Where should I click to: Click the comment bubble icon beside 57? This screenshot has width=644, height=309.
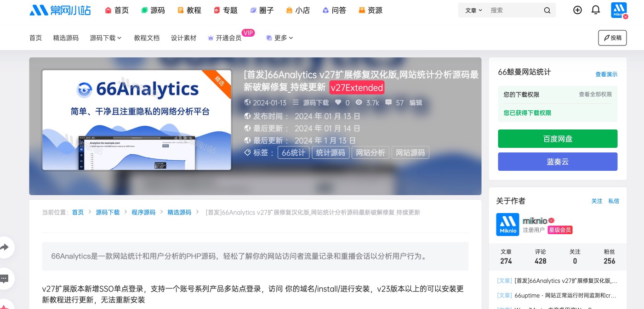(388, 103)
